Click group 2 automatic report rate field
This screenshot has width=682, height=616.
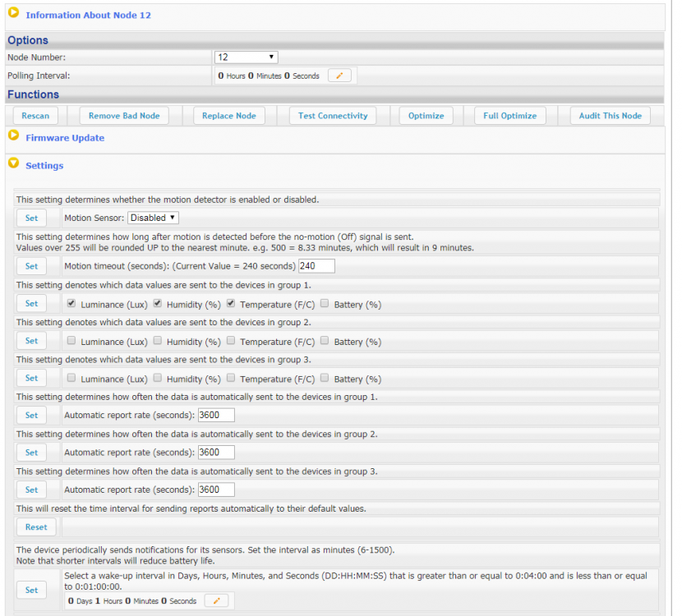216,453
